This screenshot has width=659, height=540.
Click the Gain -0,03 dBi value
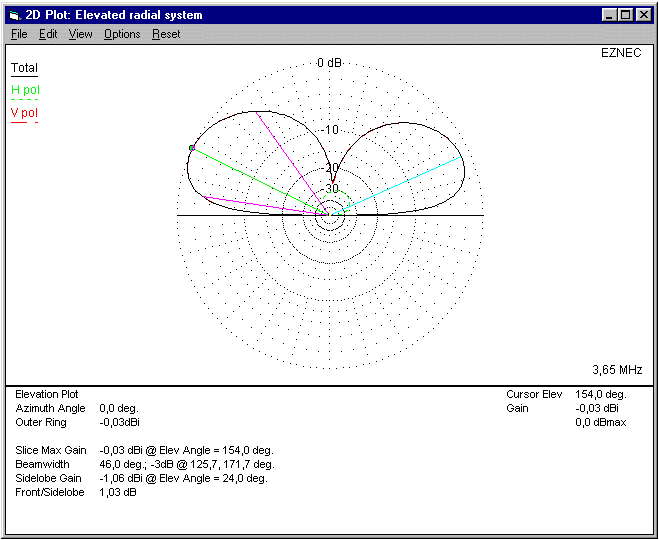[x=597, y=408]
